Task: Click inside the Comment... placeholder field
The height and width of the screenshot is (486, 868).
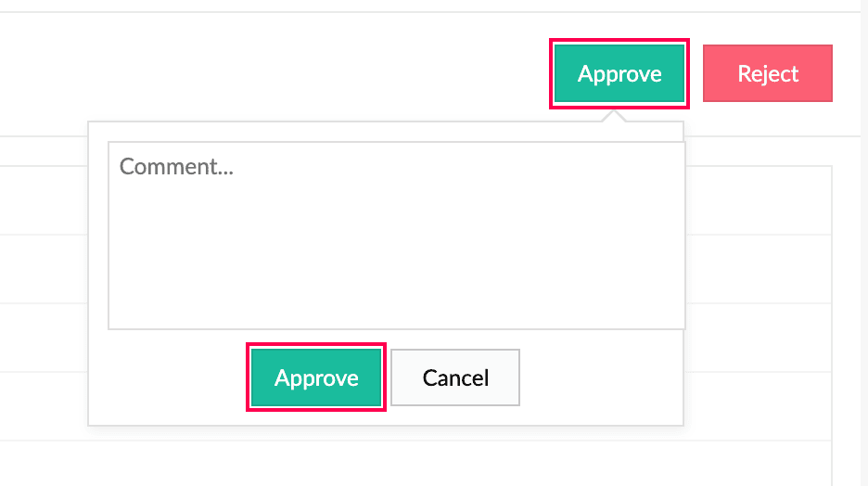Action: tap(396, 236)
